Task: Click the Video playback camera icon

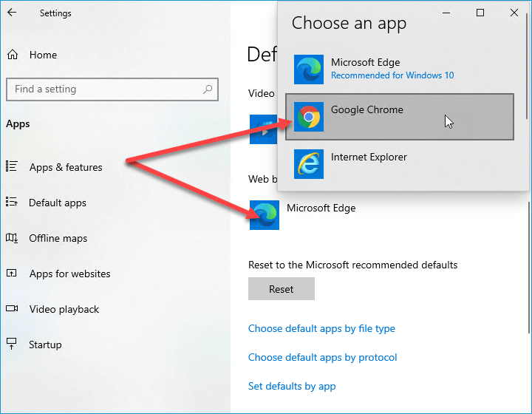Action: 12,308
